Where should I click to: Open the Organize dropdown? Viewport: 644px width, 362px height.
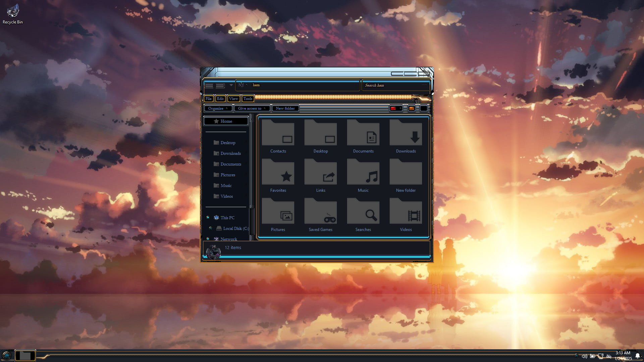click(x=218, y=108)
